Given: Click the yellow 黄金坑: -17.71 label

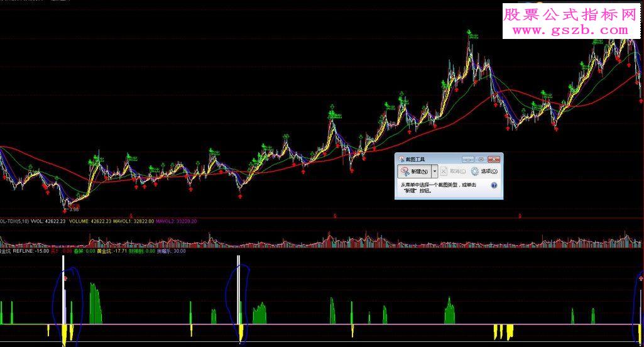Looking at the screenshot, I should [x=111, y=251].
